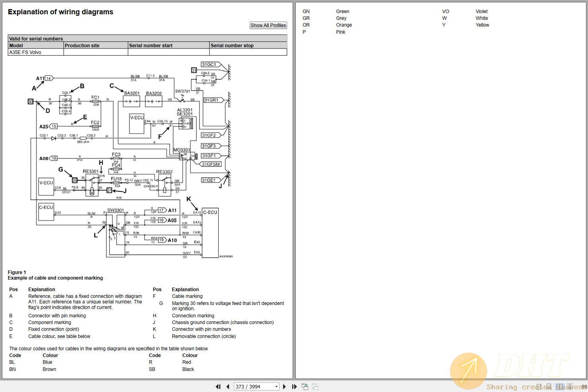588x392 pixels.
Task: Go to the next page
Action: pyautogui.click(x=284, y=386)
